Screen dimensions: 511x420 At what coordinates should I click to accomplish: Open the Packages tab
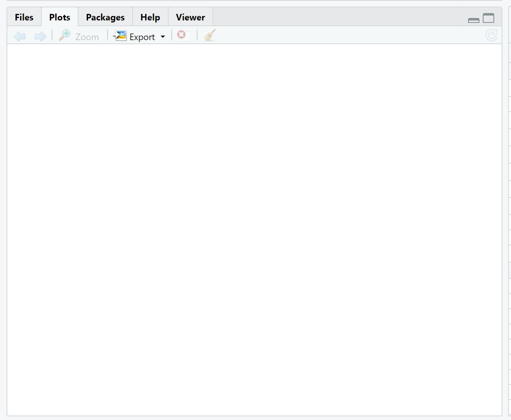[x=105, y=17]
